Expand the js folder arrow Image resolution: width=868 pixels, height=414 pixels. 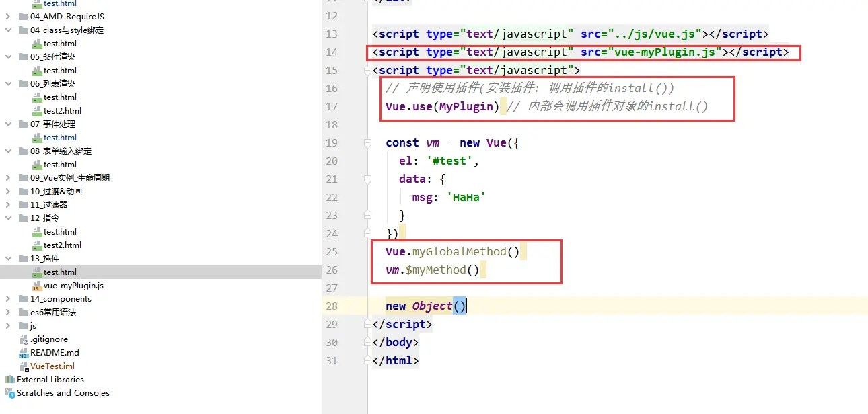coord(8,326)
